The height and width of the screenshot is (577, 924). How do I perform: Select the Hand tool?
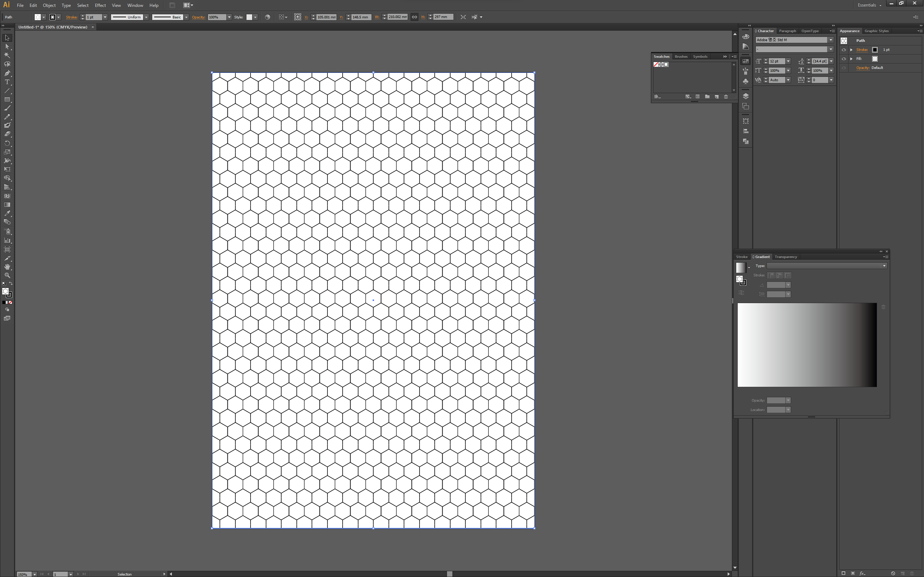coord(7,267)
